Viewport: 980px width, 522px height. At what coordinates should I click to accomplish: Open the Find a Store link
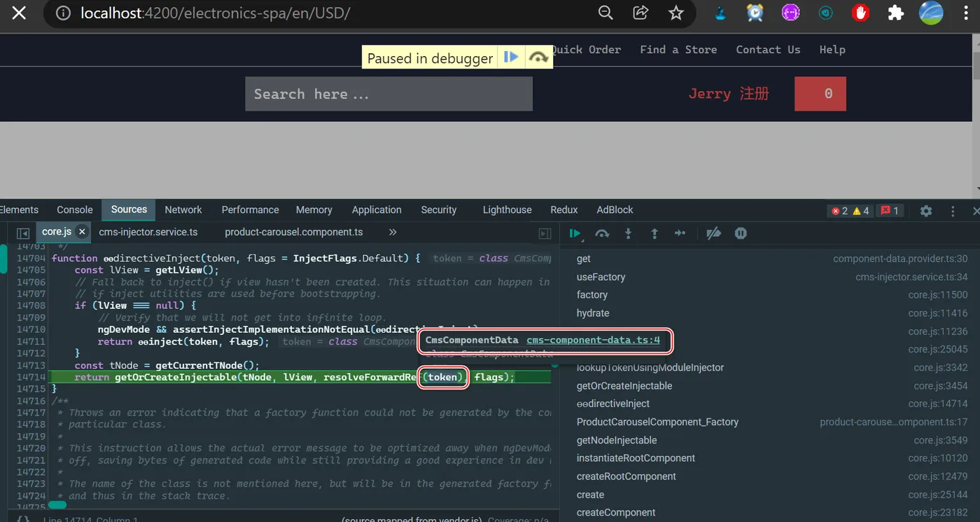(x=678, y=49)
